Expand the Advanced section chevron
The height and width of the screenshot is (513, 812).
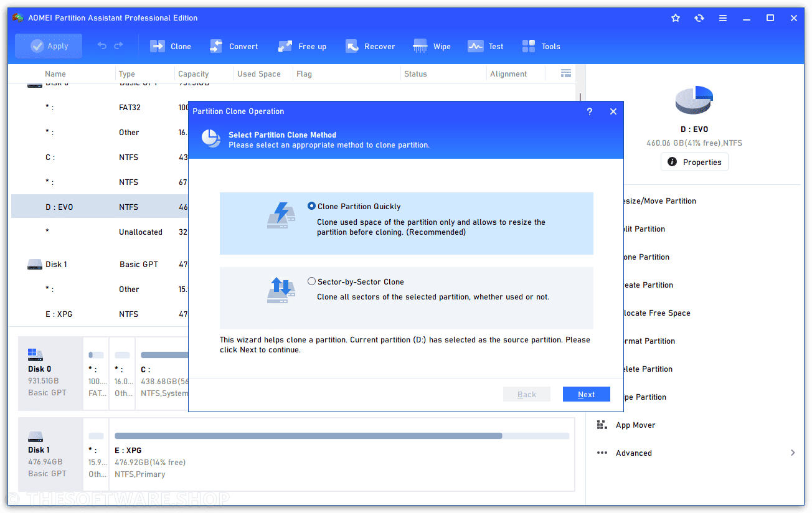(793, 453)
